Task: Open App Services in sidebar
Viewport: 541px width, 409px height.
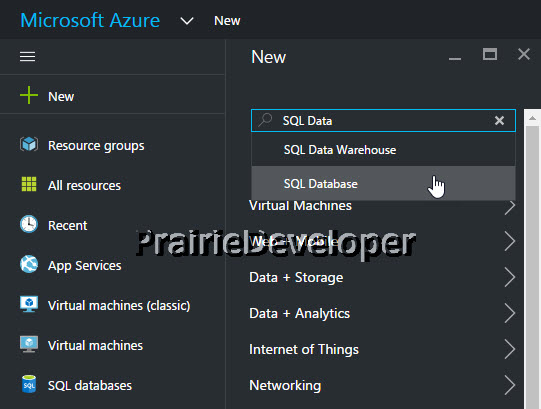Action: pos(85,266)
